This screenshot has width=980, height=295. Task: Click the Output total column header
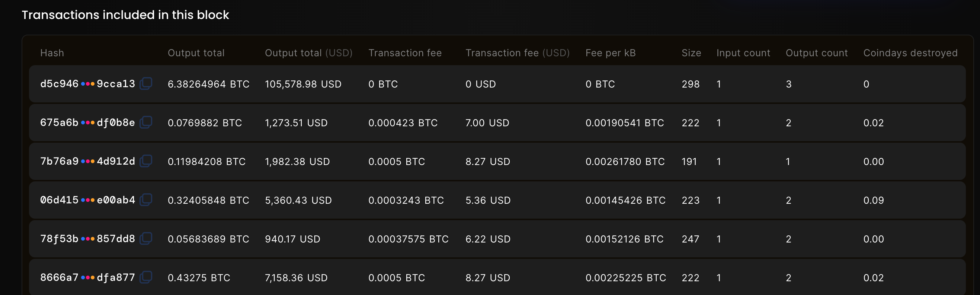coord(196,53)
